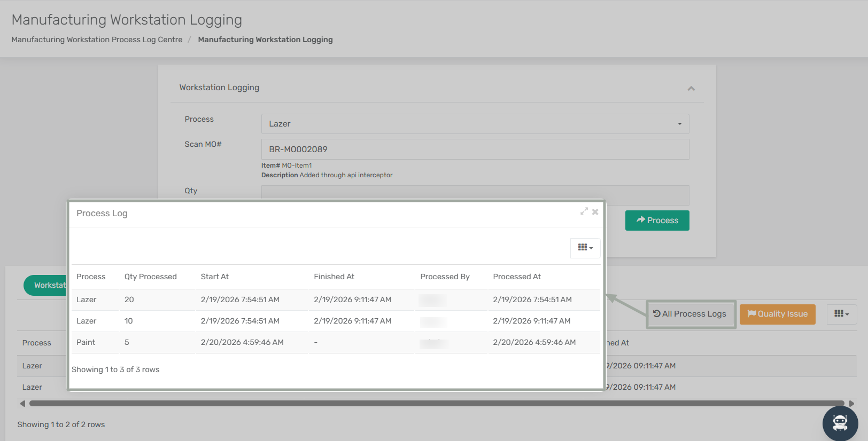Open column selector in Process Log dialog
The image size is (868, 441).
(x=585, y=248)
